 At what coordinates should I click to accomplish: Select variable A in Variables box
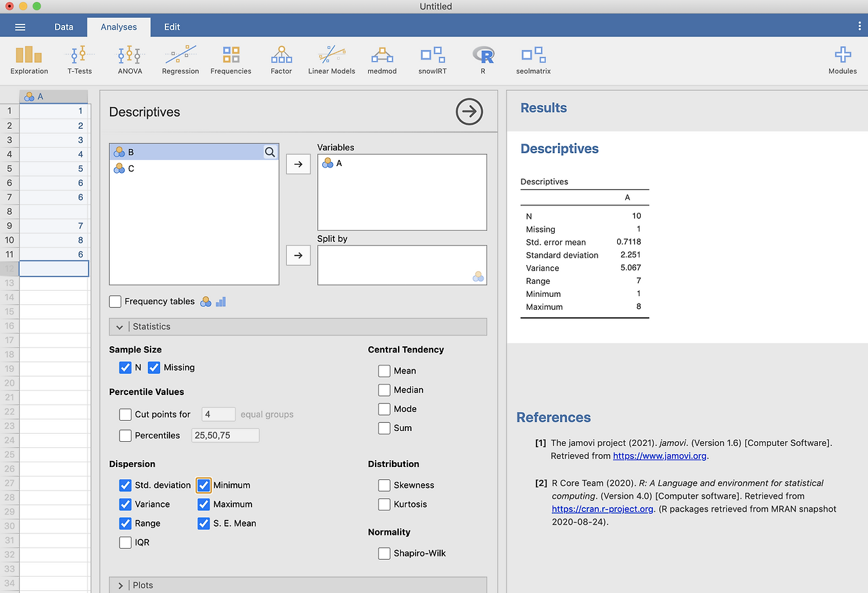click(x=401, y=163)
